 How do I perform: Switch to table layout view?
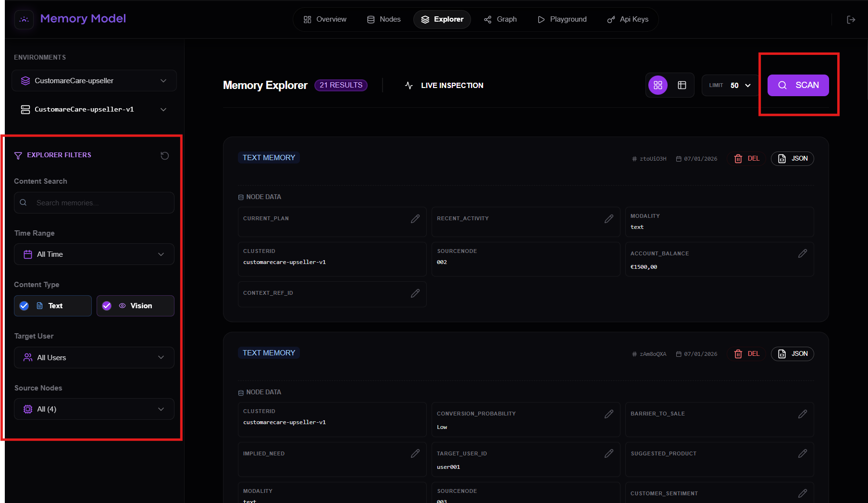point(682,85)
